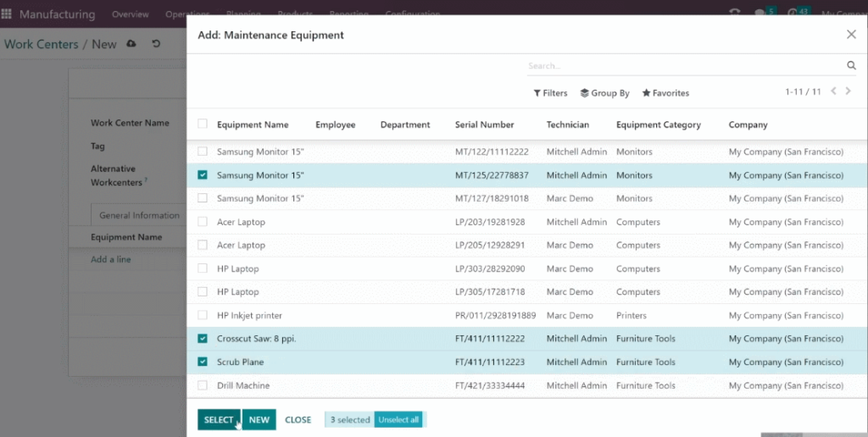Image resolution: width=868 pixels, height=437 pixels.
Task: Toggle the select-all header checkbox
Action: 203,124
